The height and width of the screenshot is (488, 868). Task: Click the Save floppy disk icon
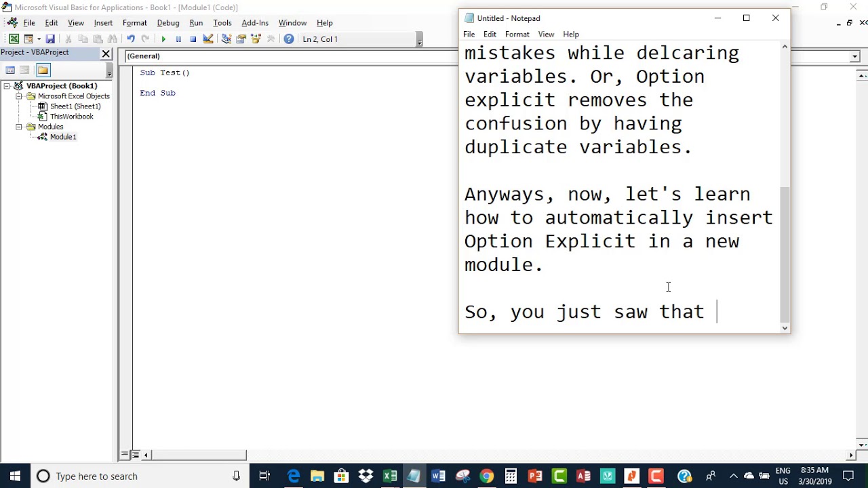[50, 39]
